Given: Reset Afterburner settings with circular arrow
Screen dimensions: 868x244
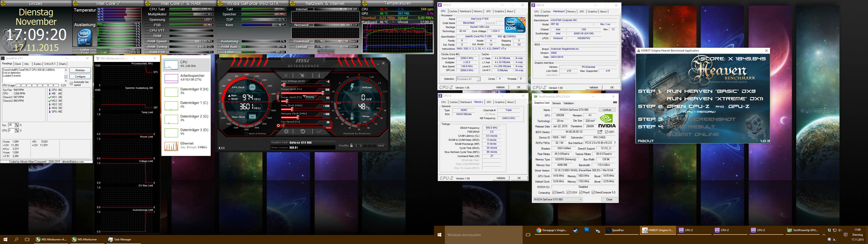Looking at the screenshot, I should click(x=303, y=131).
